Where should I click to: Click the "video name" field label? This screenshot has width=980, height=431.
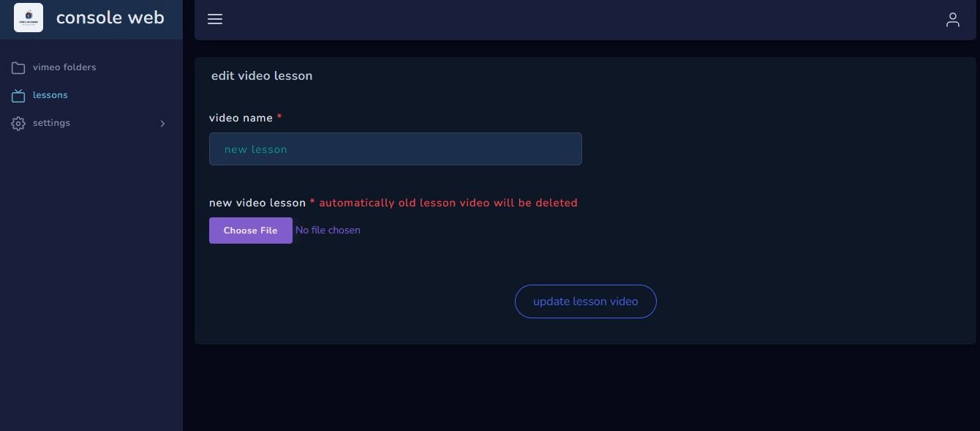coord(241,118)
